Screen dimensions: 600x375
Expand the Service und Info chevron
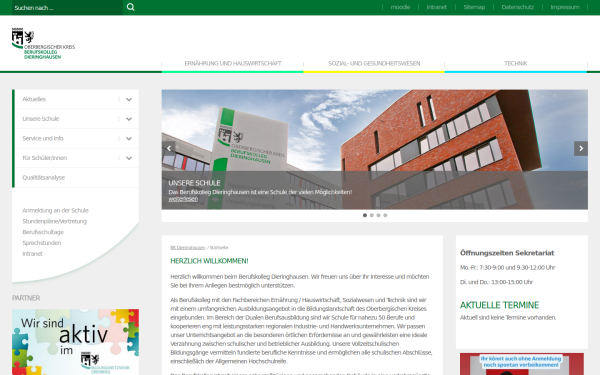pyautogui.click(x=129, y=139)
